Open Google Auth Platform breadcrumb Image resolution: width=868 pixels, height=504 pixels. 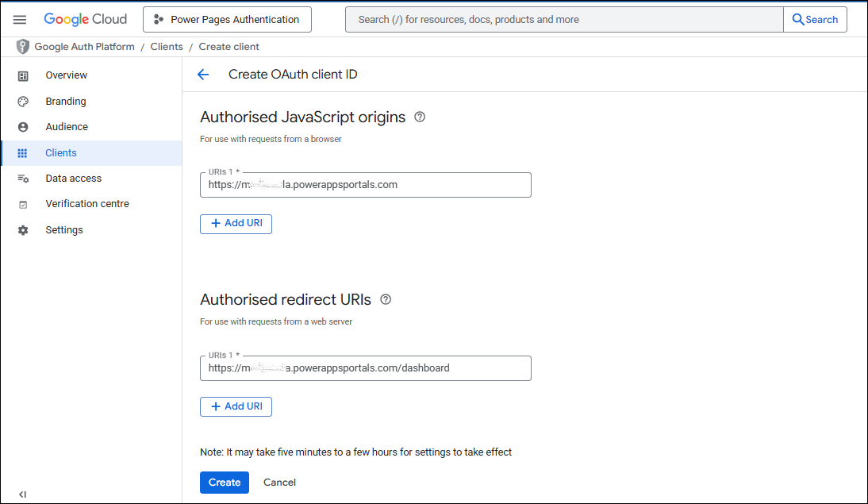(x=84, y=47)
